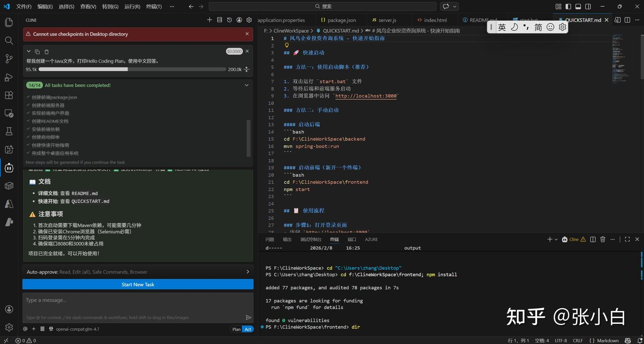Split the editor right
This screenshot has height=344, width=644.
tap(627, 20)
